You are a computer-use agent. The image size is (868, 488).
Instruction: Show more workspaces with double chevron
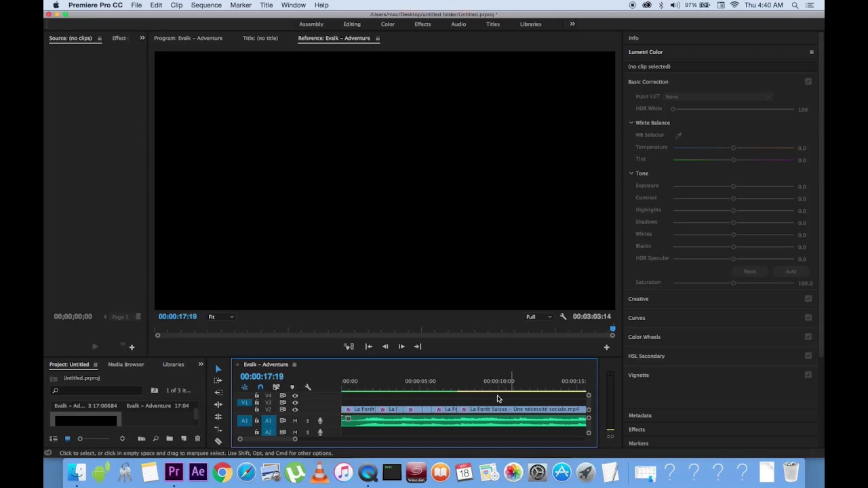[x=572, y=24]
